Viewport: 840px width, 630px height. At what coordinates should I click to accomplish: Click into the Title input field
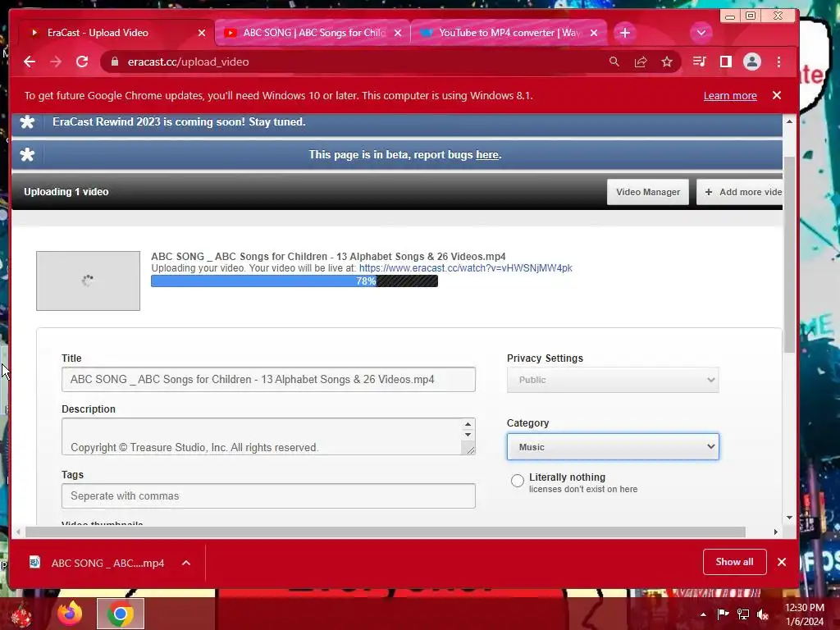pyautogui.click(x=268, y=379)
